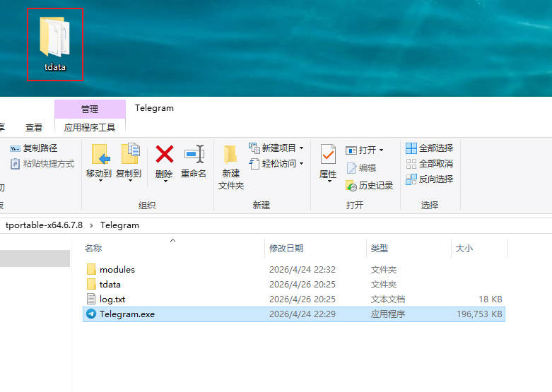Click the 2026/4/24 22:32 date cell
Viewport: 552px width, 392px height.
point(303,270)
